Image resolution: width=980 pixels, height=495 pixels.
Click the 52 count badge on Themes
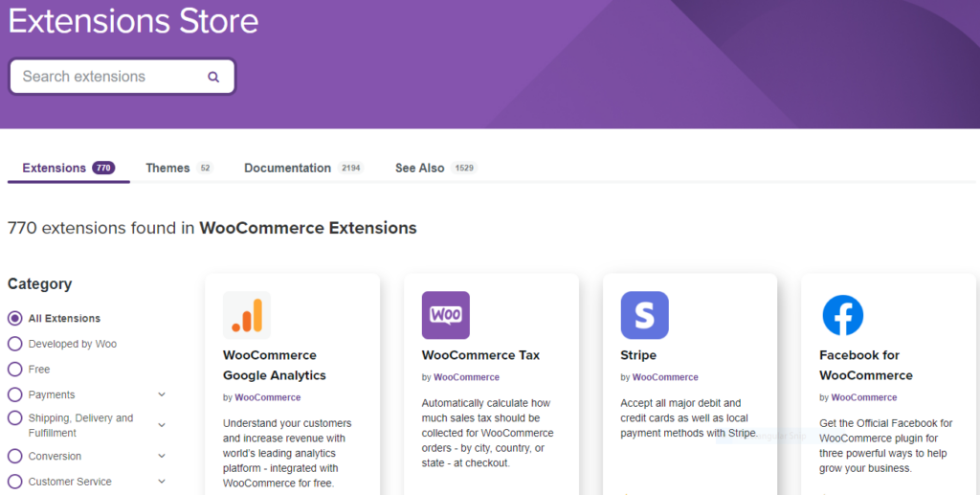(x=205, y=169)
